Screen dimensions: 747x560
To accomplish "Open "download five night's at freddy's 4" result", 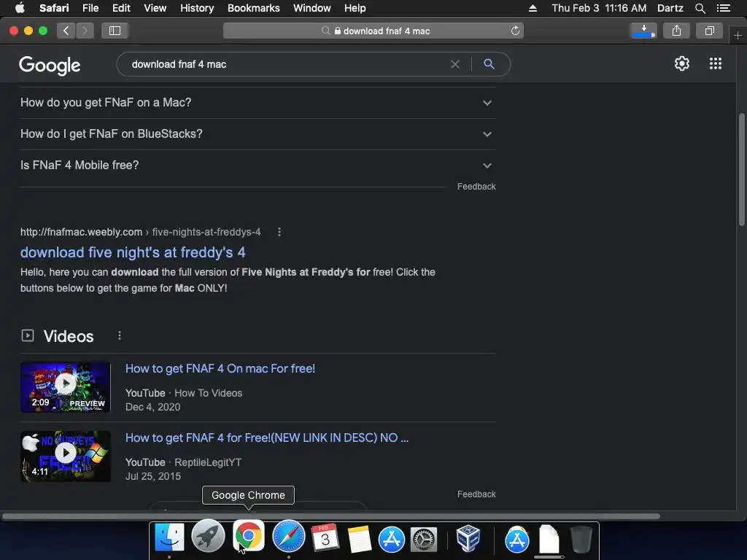I will coord(133,252).
